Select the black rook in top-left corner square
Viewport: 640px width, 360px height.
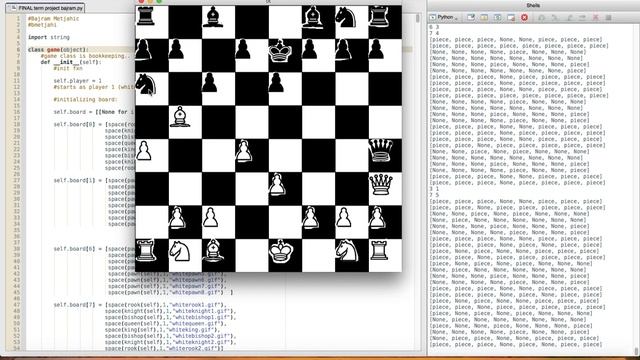tap(145, 16)
